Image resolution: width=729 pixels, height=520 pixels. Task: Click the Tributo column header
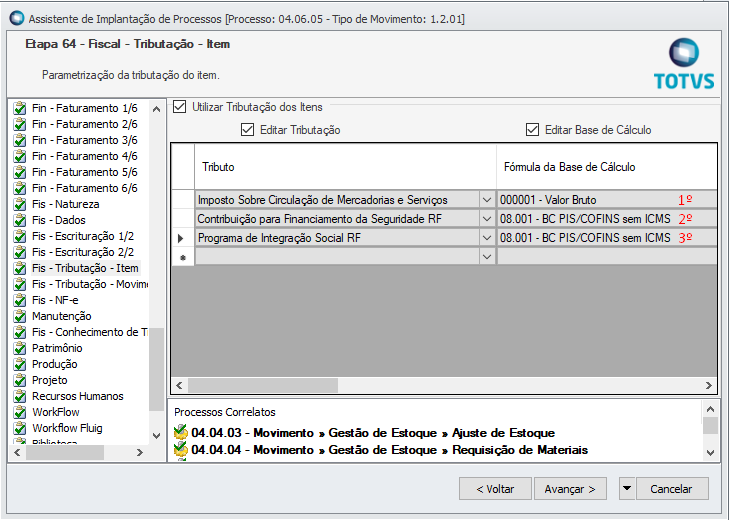[x=345, y=167]
